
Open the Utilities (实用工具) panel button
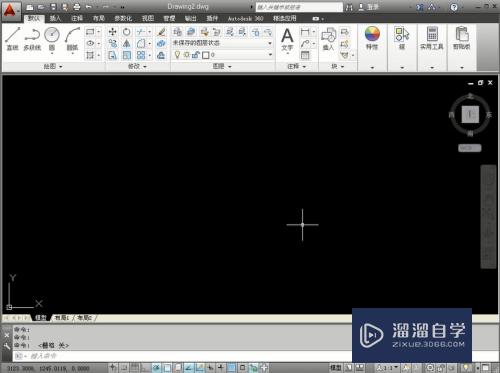click(432, 38)
